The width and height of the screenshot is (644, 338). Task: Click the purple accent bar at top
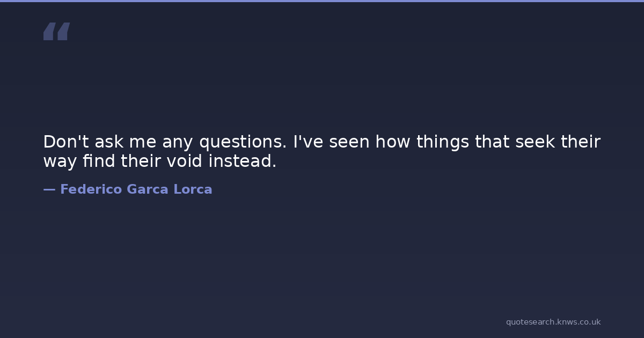click(x=322, y=1)
